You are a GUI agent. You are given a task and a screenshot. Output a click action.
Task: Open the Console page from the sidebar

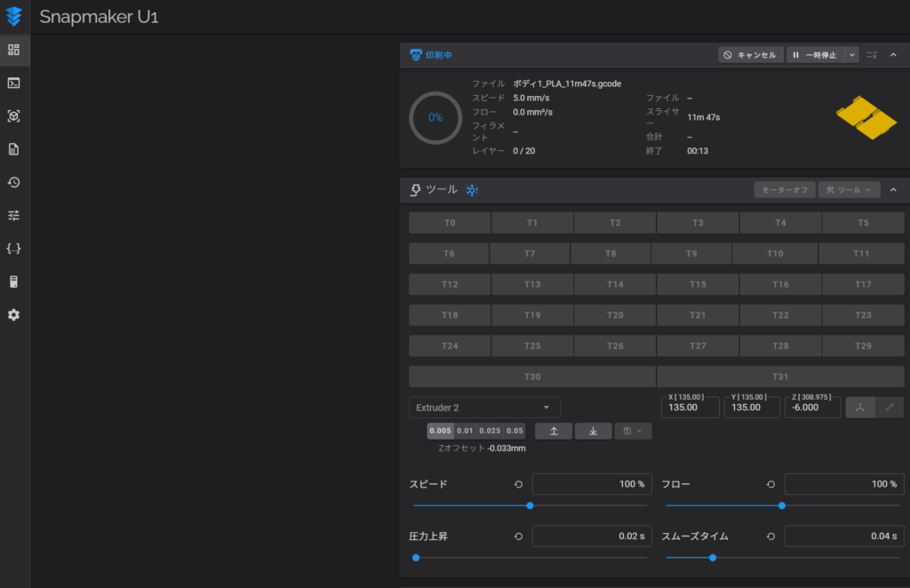click(x=14, y=83)
